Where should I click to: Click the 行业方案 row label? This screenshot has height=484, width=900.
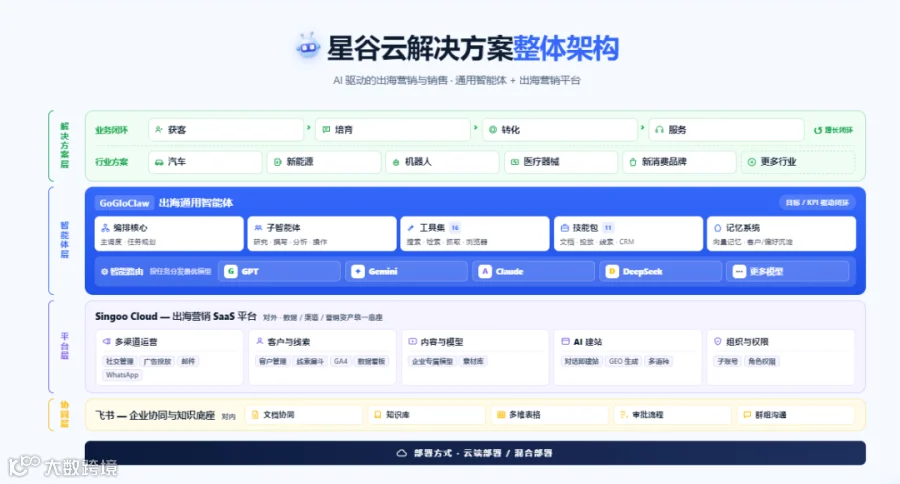point(111,162)
